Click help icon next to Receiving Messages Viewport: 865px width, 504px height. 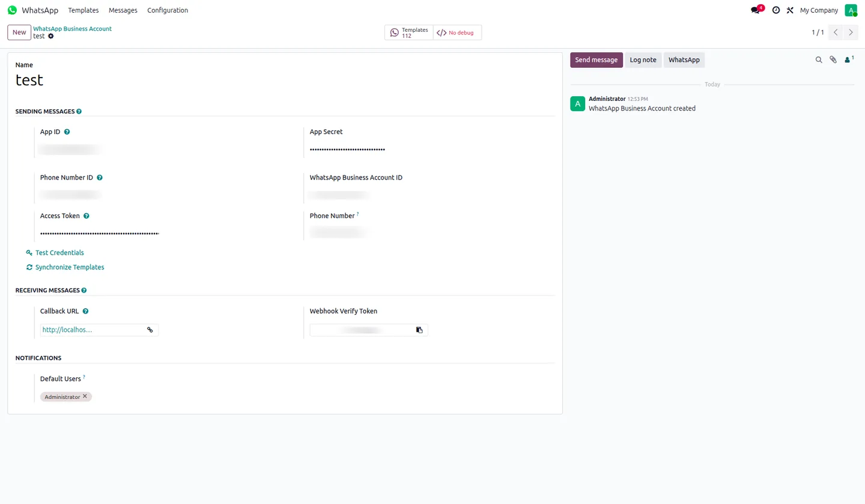tap(84, 291)
